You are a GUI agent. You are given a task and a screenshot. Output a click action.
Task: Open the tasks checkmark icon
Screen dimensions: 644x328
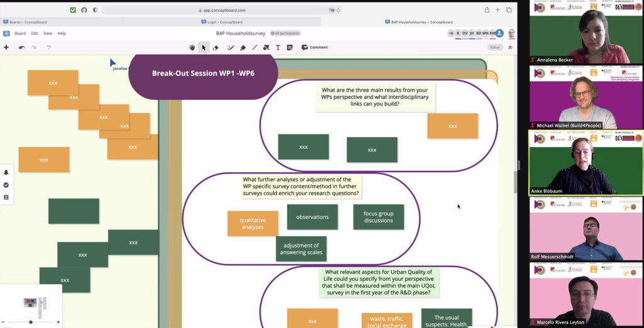point(6,185)
